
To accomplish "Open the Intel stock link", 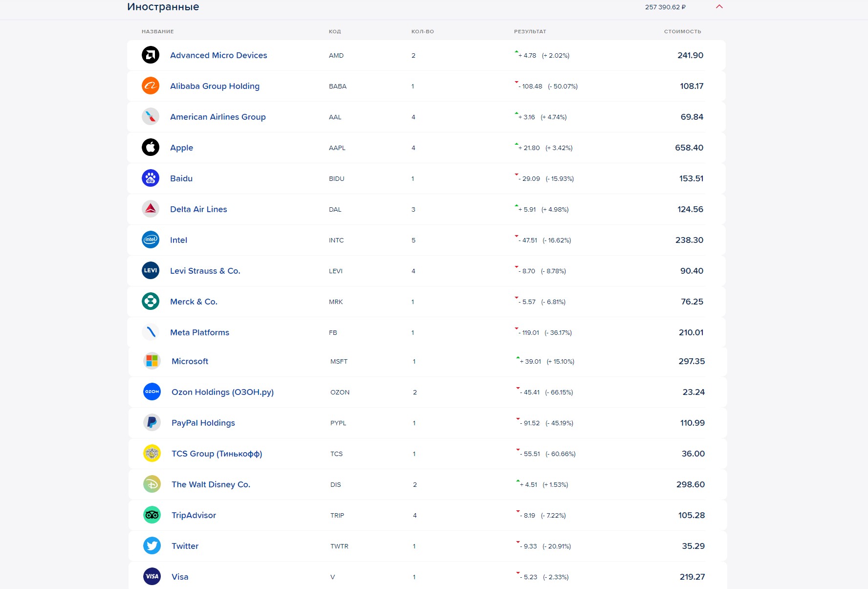I will [178, 240].
